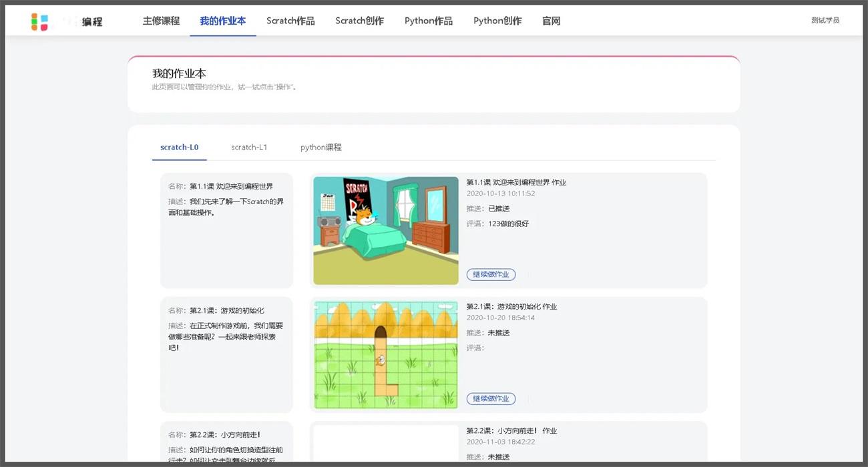Click the 编程 brand text in header

point(92,21)
